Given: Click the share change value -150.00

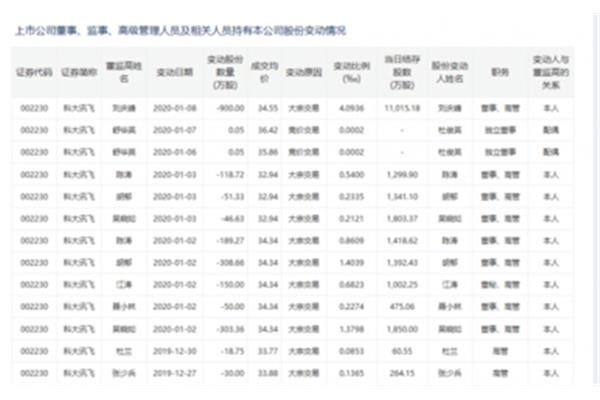Looking at the screenshot, I should (230, 285).
